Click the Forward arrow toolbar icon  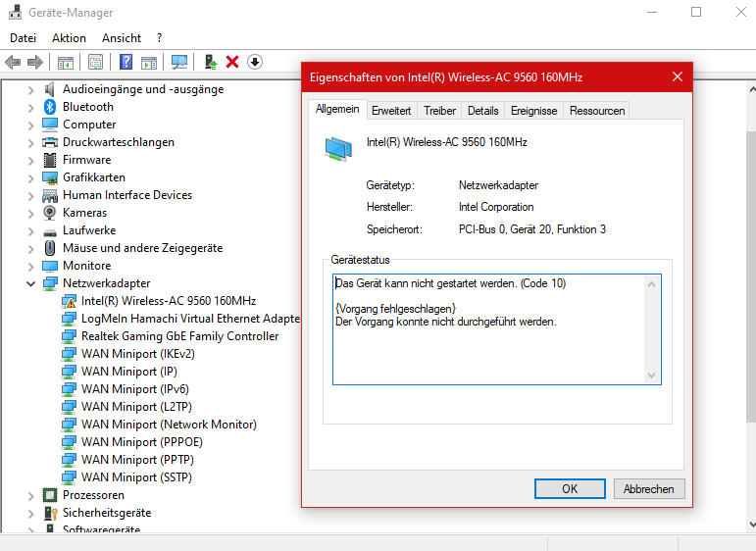point(35,62)
